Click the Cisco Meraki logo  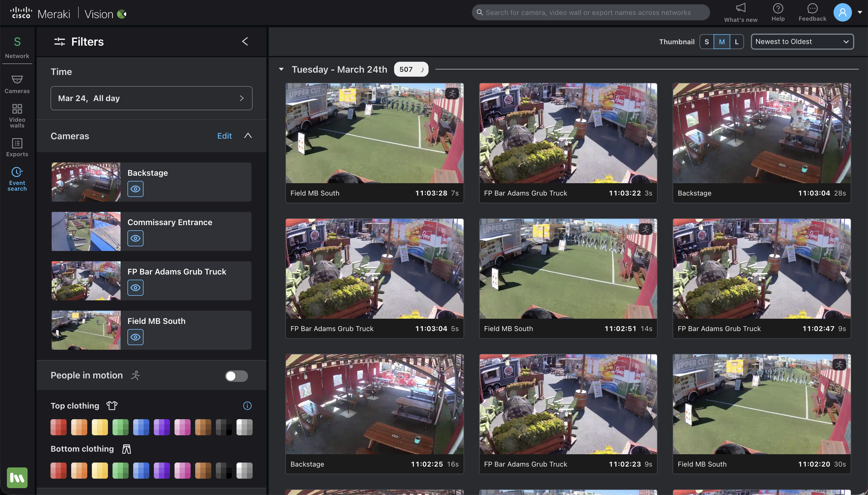pos(40,13)
